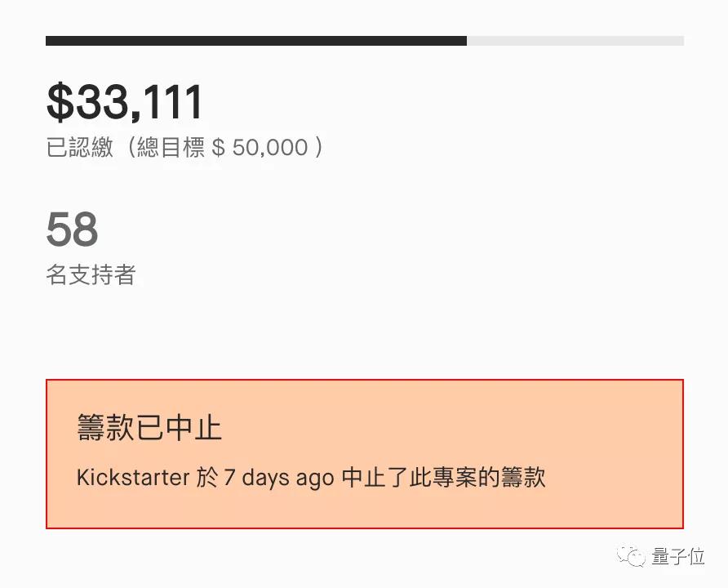Click the dollar sign in $33,111
The image size is (728, 588).
tap(59, 101)
